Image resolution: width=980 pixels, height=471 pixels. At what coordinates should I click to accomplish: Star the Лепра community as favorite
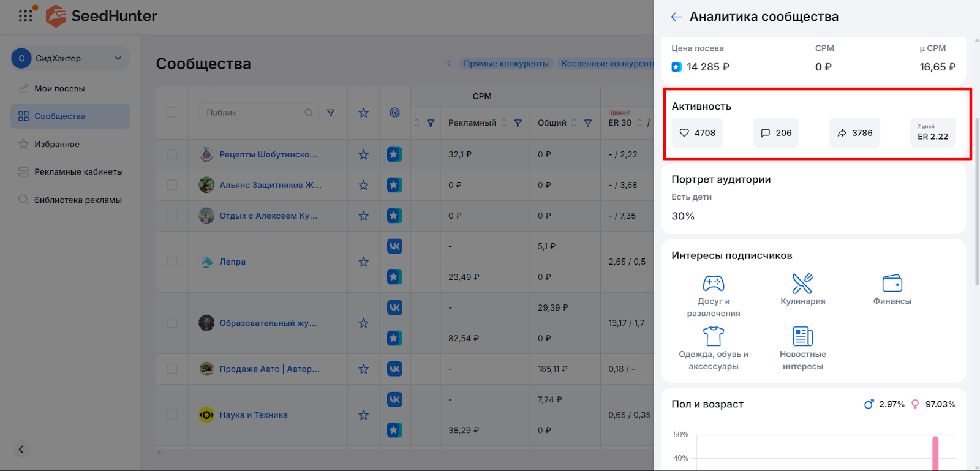[363, 262]
